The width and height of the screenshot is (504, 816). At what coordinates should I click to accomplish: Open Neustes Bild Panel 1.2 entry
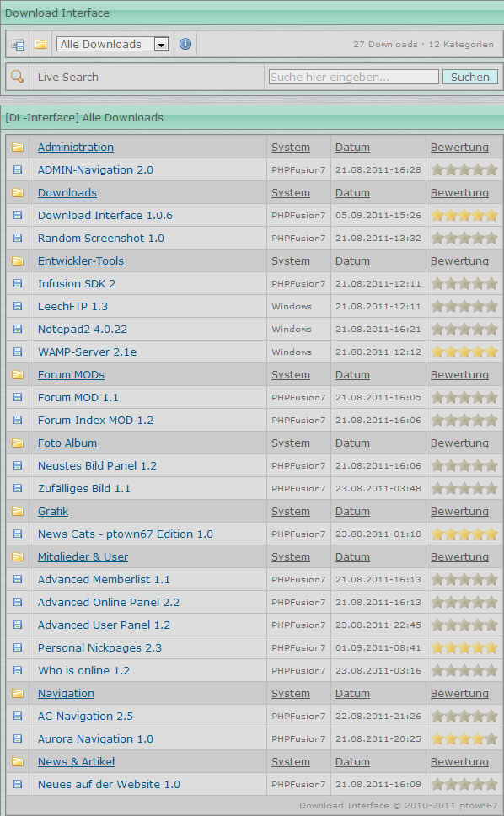[97, 466]
